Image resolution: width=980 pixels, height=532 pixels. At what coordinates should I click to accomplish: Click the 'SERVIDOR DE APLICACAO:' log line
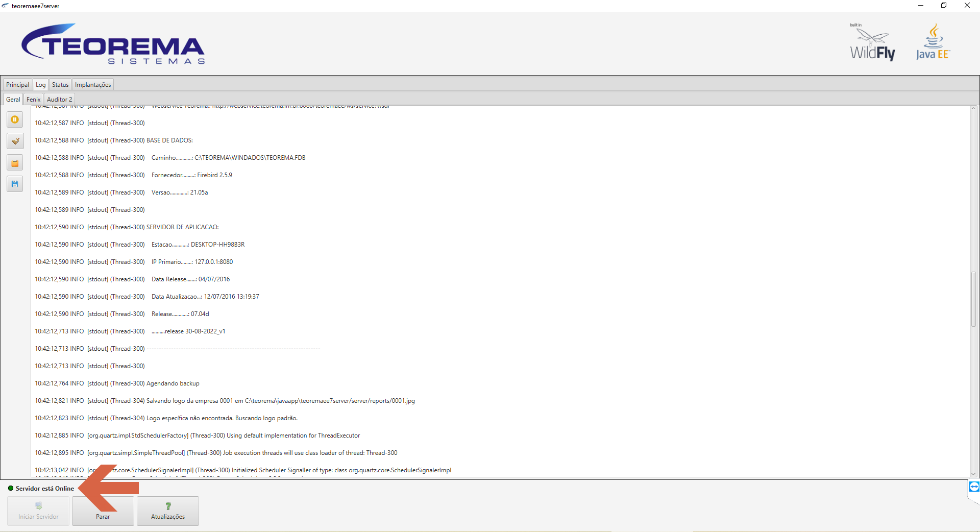point(127,227)
